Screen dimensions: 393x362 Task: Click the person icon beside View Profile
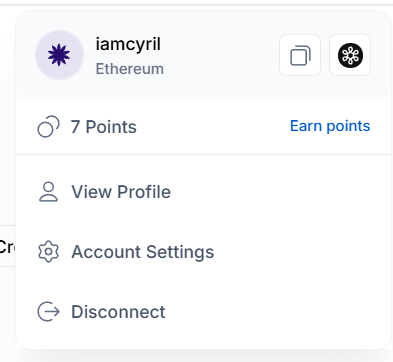48,192
